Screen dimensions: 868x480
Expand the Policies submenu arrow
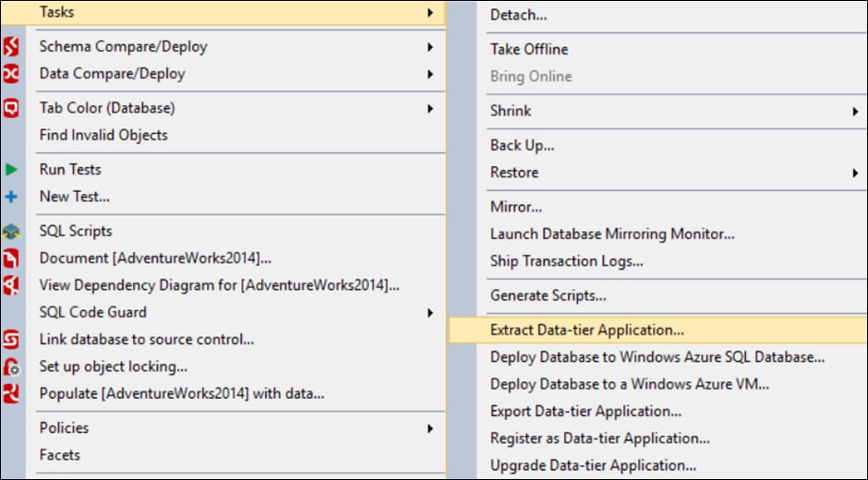(430, 428)
